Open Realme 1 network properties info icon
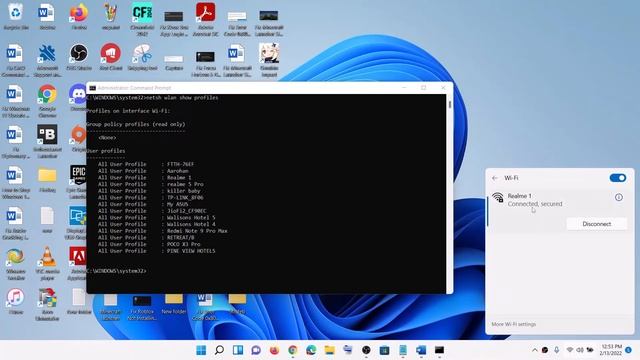 point(619,198)
